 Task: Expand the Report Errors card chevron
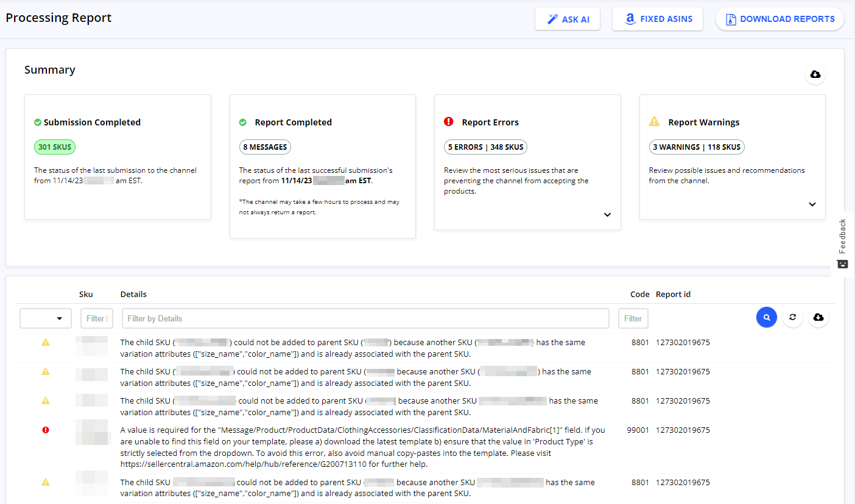click(x=607, y=215)
